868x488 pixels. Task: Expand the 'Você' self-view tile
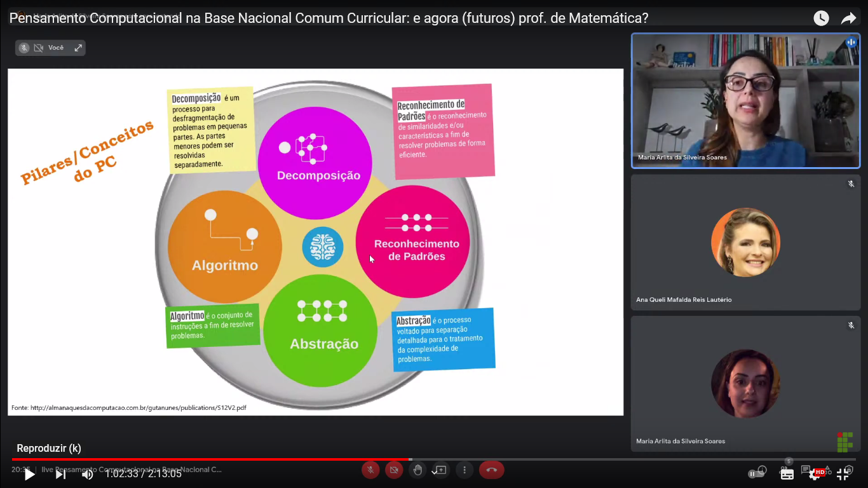pyautogui.click(x=78, y=48)
